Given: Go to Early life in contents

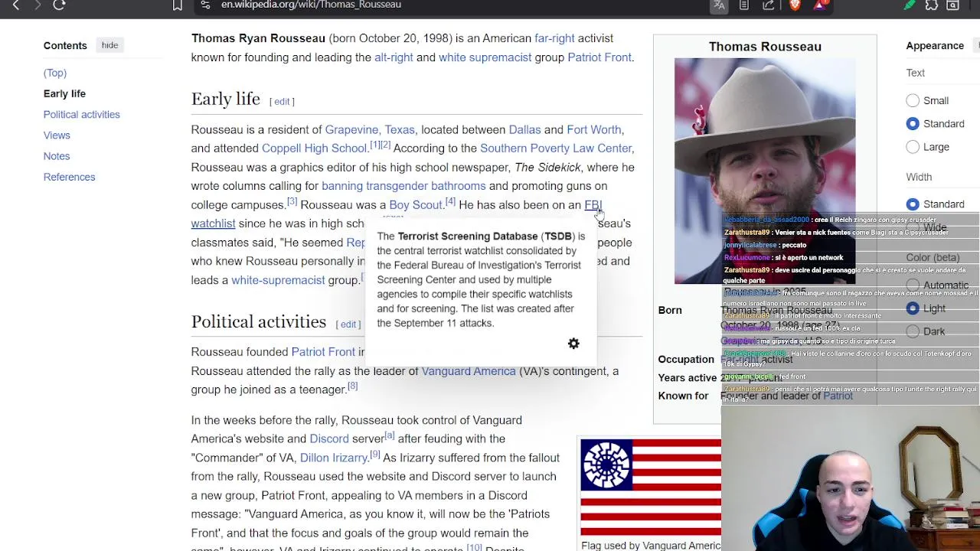Looking at the screenshot, I should coord(64,93).
